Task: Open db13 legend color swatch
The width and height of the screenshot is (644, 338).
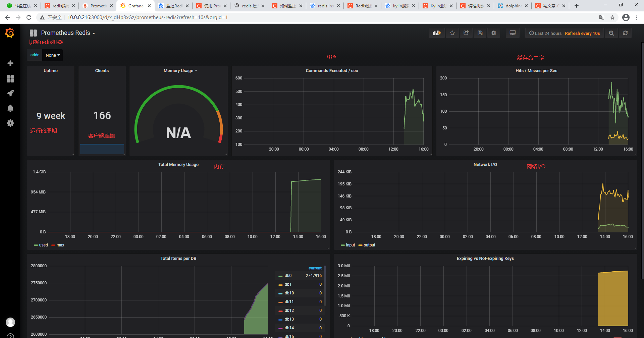Action: point(280,320)
